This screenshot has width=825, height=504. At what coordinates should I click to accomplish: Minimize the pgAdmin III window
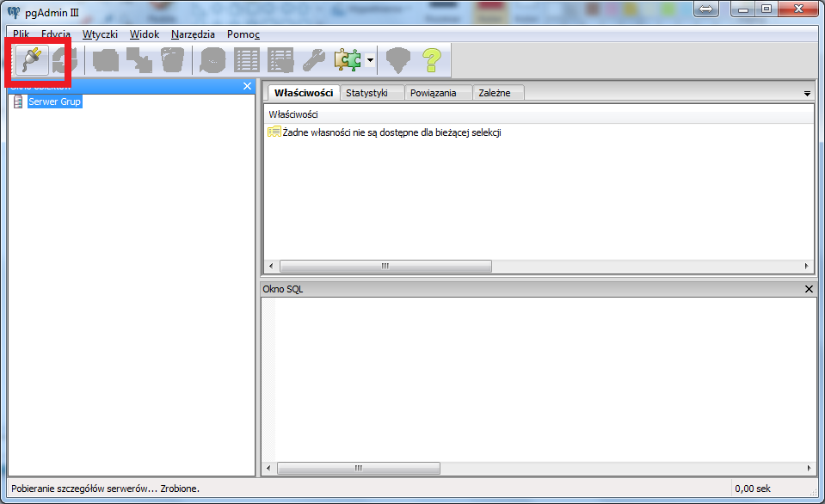743,9
